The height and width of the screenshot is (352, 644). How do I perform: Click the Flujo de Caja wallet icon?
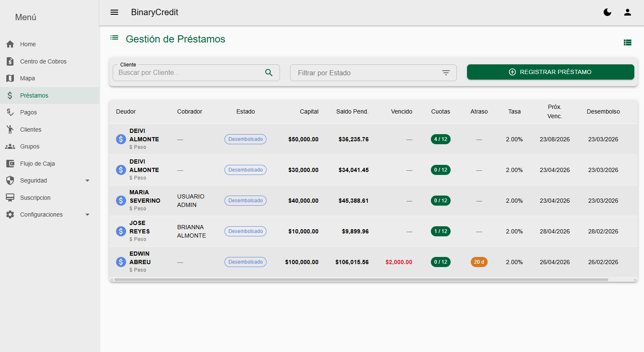pos(10,164)
